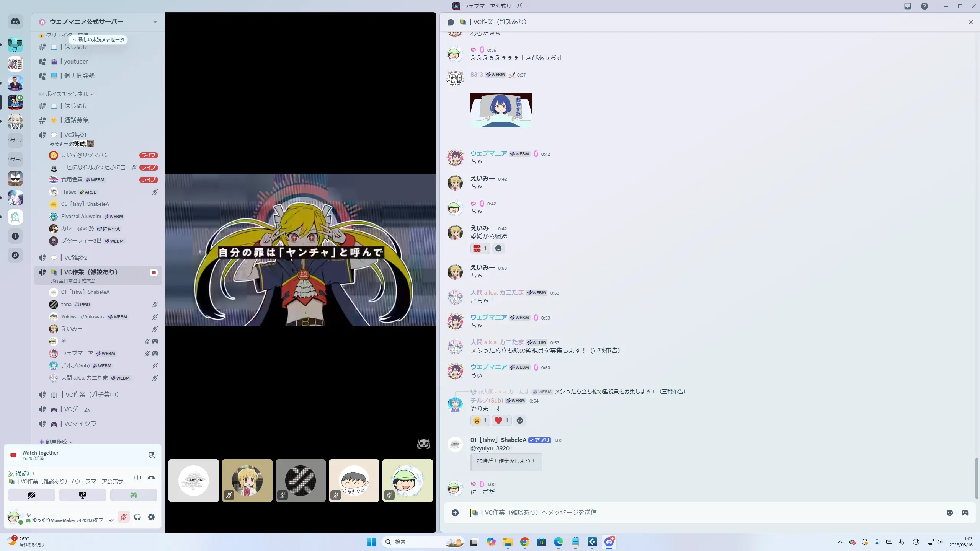Open the server discovery compass icon

click(x=15, y=255)
